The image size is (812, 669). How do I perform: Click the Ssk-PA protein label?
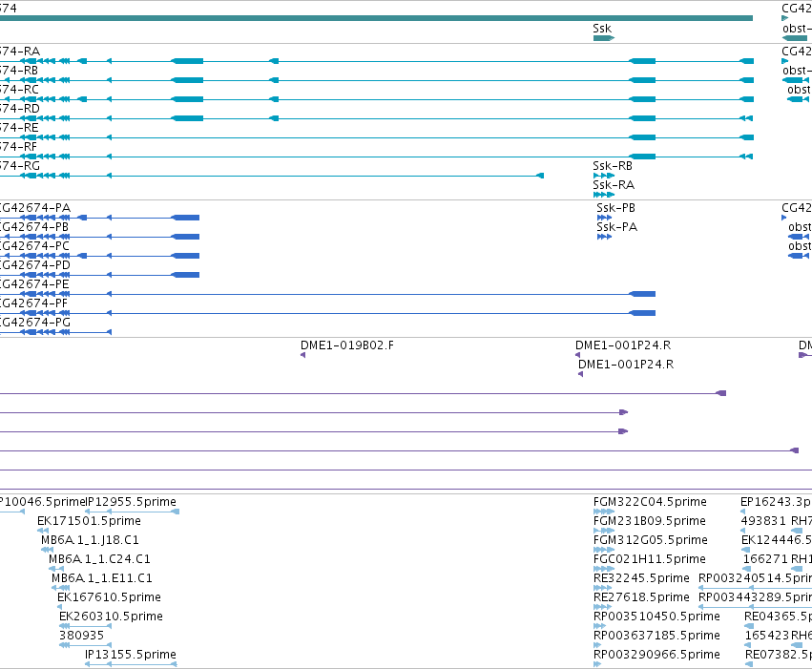point(616,227)
